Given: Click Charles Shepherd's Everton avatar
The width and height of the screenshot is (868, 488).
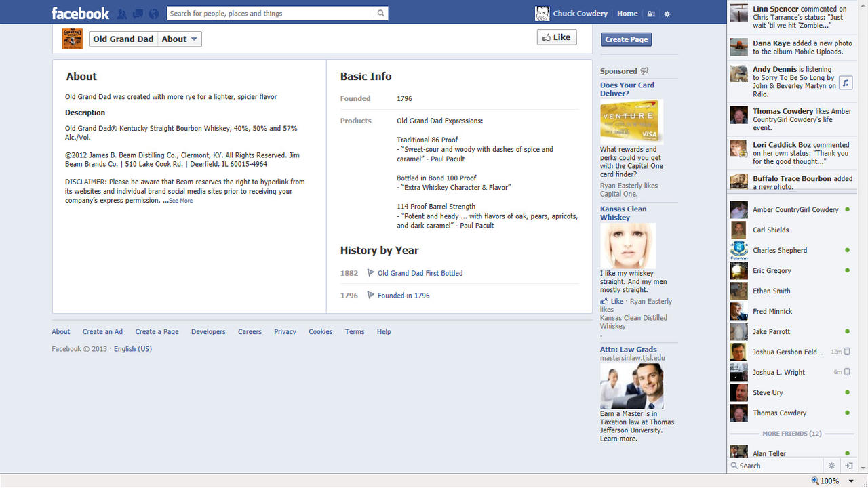Looking at the screenshot, I should click(739, 250).
